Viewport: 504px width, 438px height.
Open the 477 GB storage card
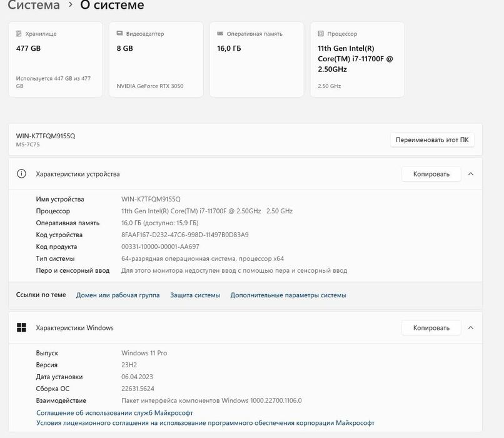point(55,60)
